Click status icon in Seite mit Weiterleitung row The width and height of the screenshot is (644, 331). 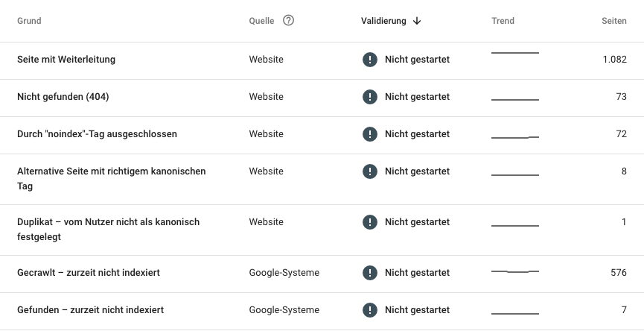tap(369, 59)
